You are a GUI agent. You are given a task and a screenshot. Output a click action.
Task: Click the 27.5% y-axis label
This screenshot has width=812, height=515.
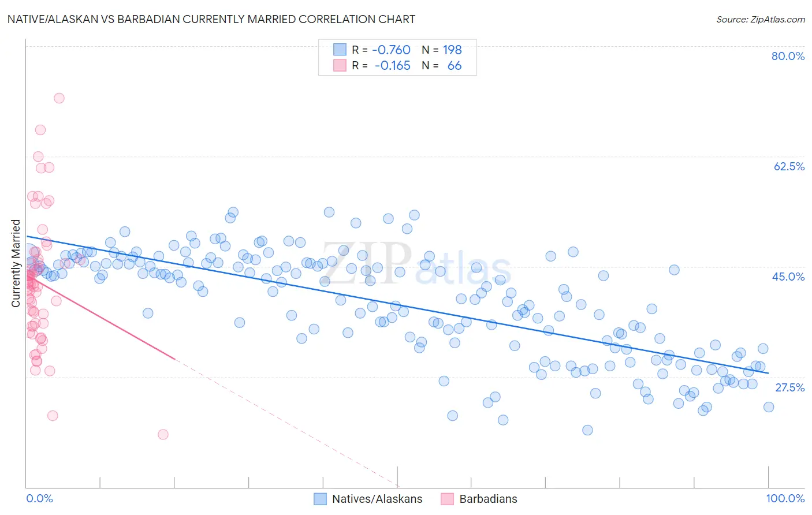pyautogui.click(x=789, y=387)
